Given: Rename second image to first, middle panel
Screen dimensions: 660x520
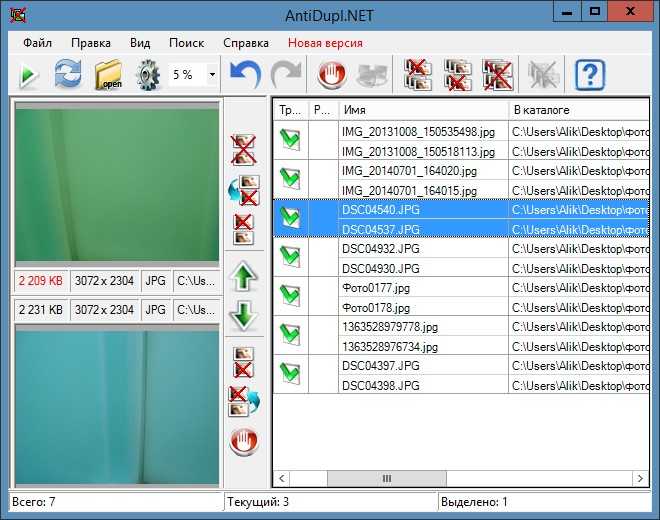Looking at the screenshot, I should pyautogui.click(x=244, y=402).
